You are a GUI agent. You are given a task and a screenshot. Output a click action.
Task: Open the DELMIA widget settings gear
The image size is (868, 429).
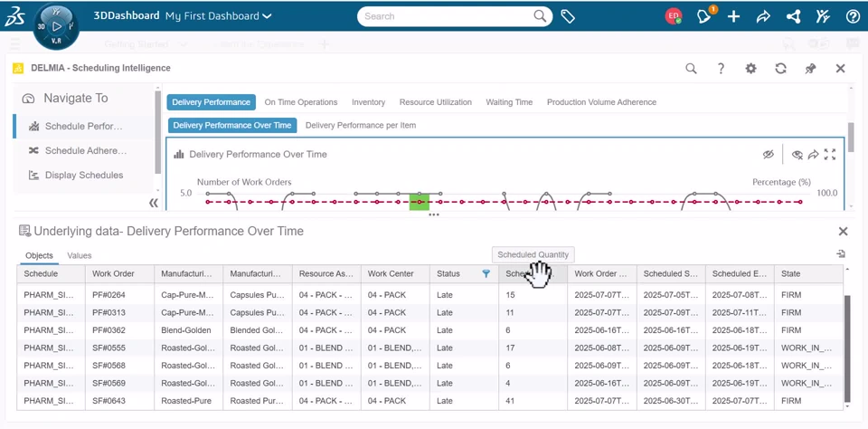tap(750, 68)
